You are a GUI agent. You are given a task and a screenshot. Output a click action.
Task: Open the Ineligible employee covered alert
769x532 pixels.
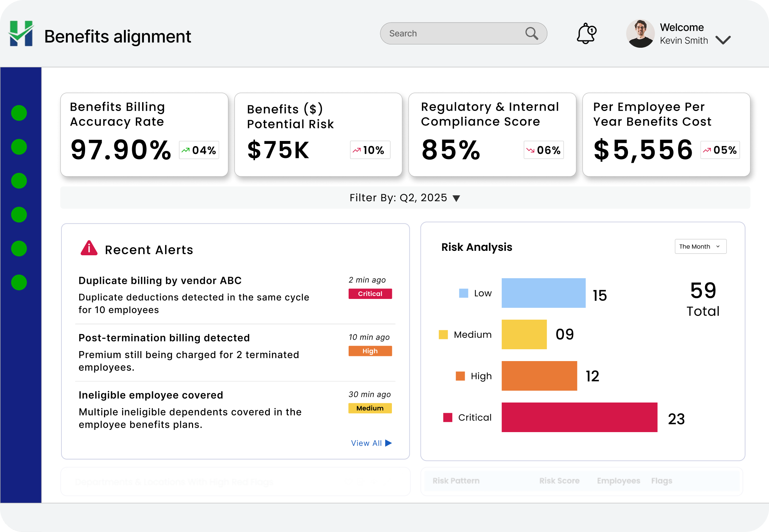[x=151, y=395]
